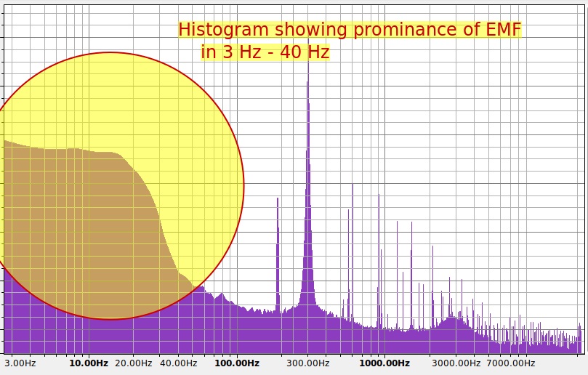The height and width of the screenshot is (375, 588).
Task: Click the spectral peak just left of 1000Hz
Action: tap(379, 196)
